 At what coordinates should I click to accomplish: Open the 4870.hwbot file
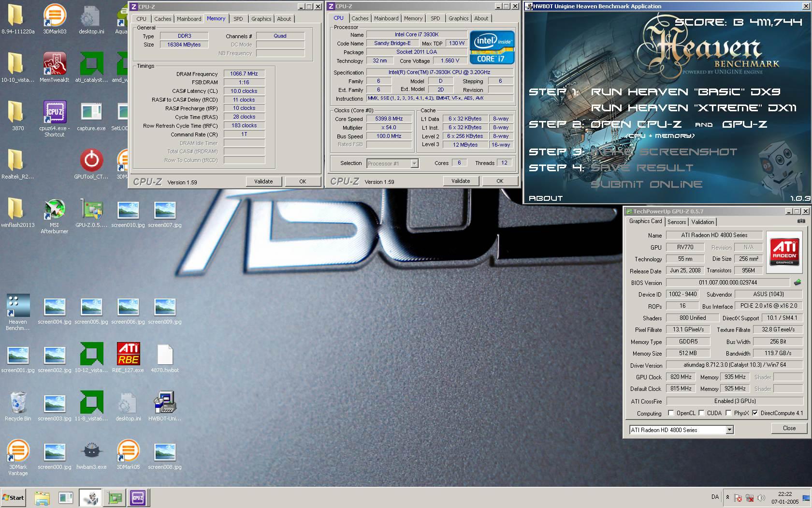(x=165, y=357)
